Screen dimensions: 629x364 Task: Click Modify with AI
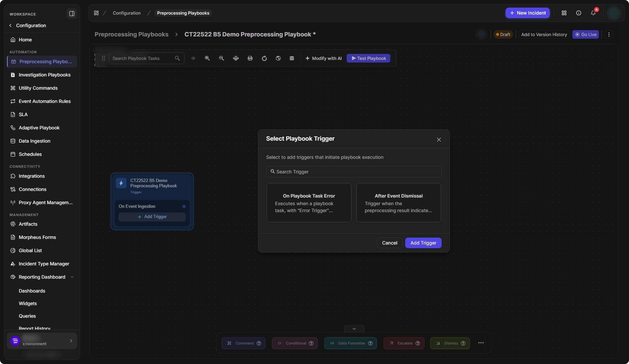(x=323, y=58)
